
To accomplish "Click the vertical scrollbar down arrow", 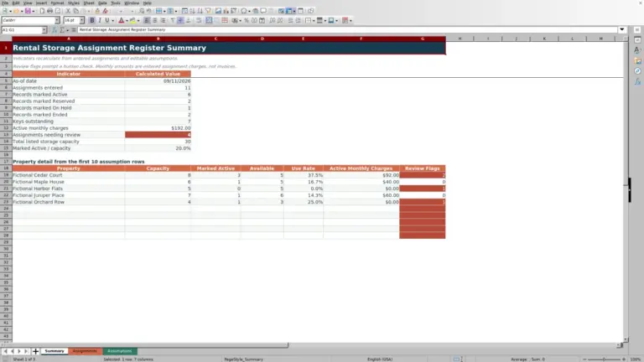I will tap(626, 340).
